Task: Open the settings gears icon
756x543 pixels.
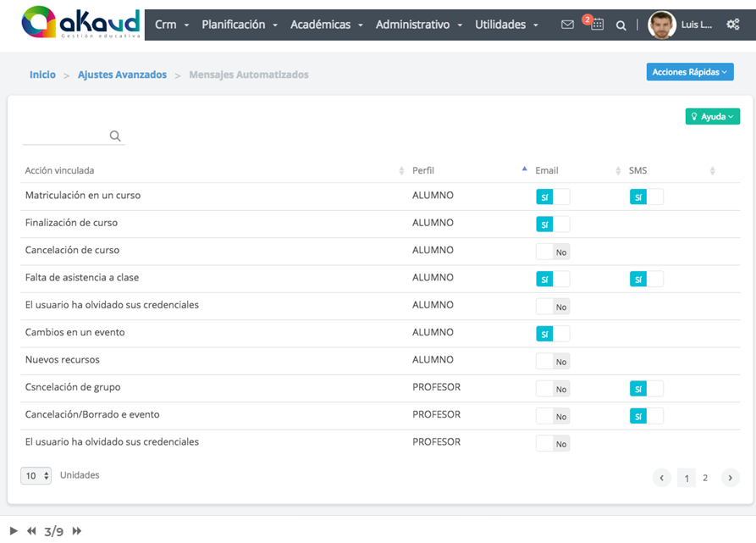Action: tap(733, 24)
